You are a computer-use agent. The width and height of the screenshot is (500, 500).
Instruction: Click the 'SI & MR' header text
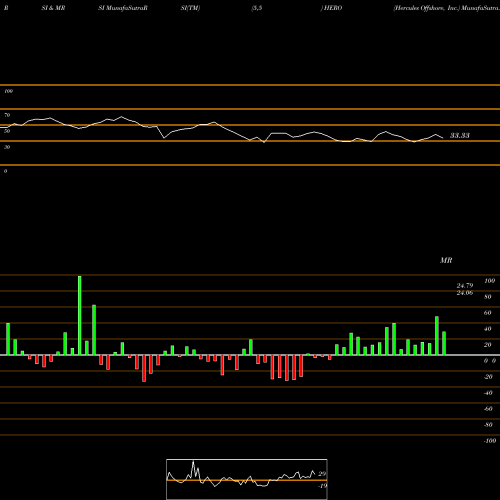[53, 8]
